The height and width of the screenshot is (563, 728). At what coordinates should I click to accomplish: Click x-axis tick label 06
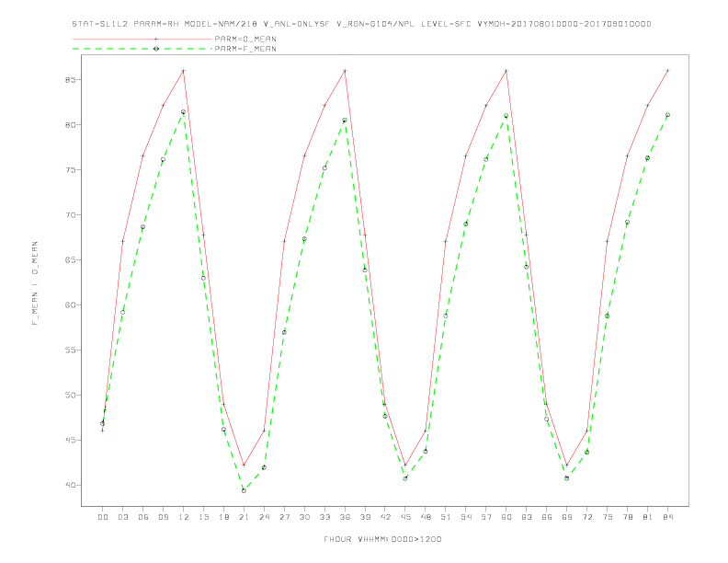[143, 517]
